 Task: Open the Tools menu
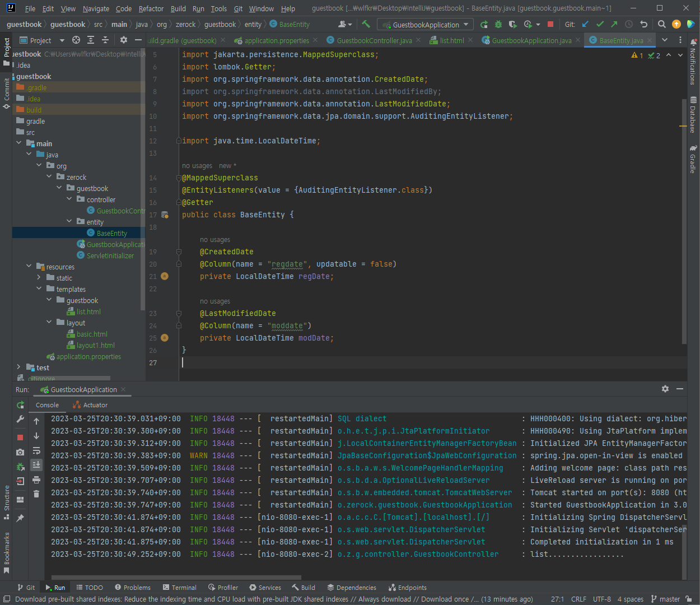pos(219,8)
